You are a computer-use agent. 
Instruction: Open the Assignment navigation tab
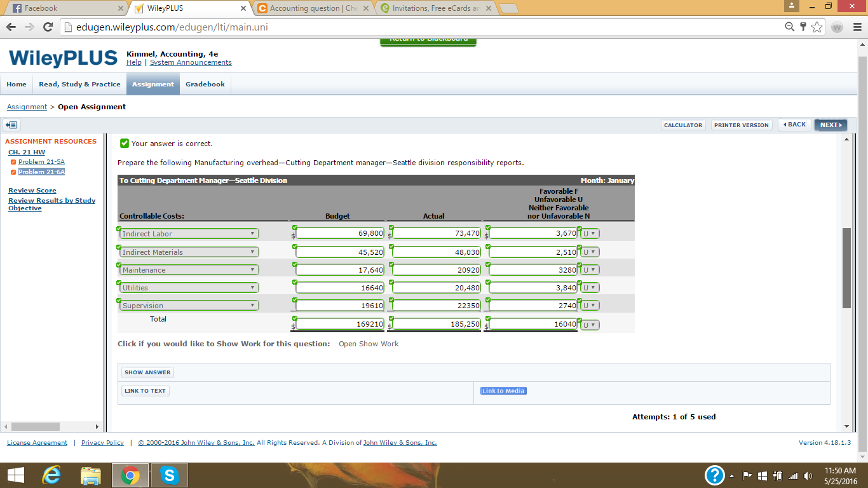pyautogui.click(x=153, y=84)
